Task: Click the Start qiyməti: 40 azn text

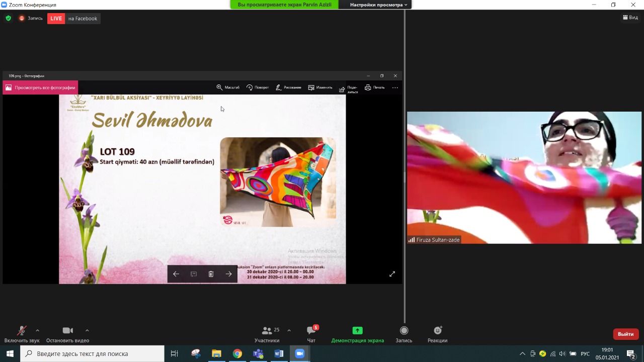Action: [157, 162]
